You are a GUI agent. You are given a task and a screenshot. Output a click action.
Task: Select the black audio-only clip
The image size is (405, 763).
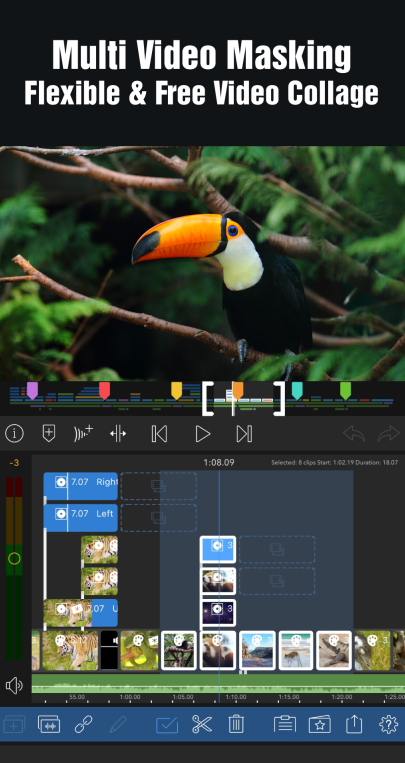click(110, 650)
